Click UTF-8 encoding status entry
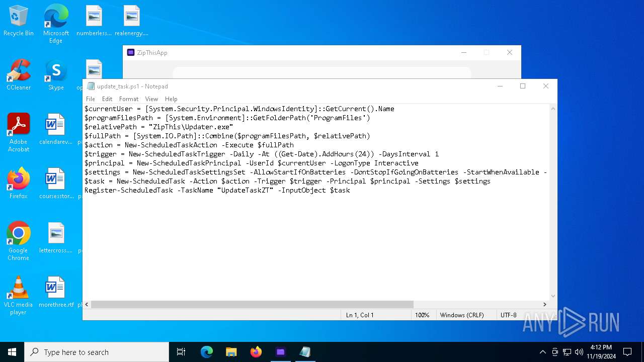The width and height of the screenshot is (644, 362). coord(509,315)
